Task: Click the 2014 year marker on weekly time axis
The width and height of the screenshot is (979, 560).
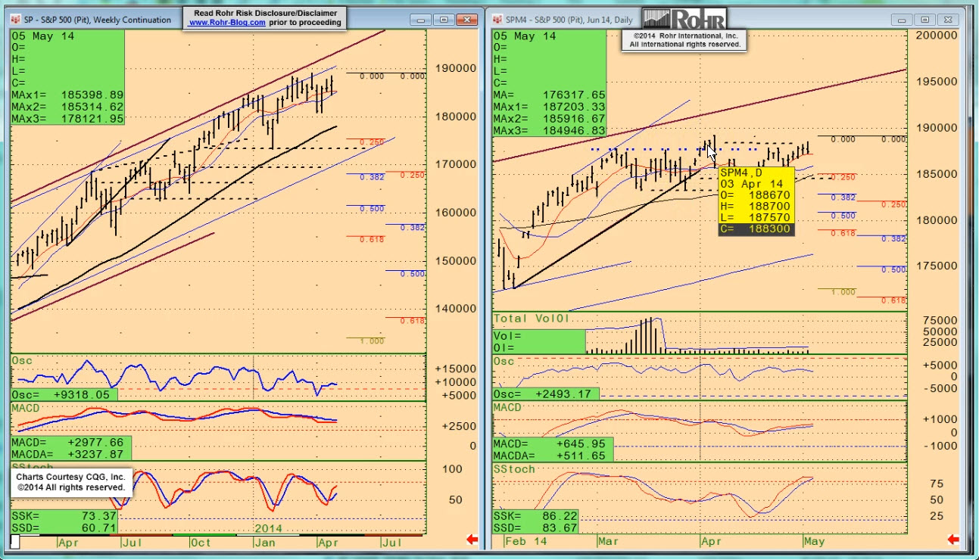Action: (x=269, y=527)
